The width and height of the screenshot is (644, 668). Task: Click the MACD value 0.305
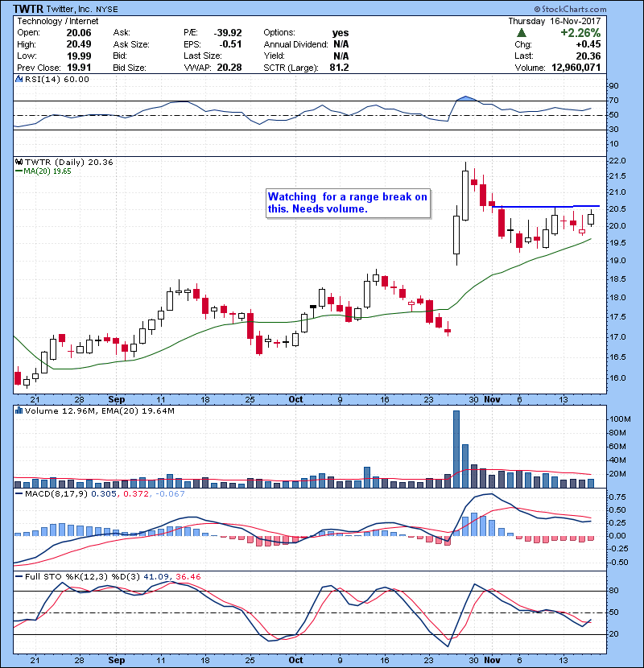[x=104, y=494]
